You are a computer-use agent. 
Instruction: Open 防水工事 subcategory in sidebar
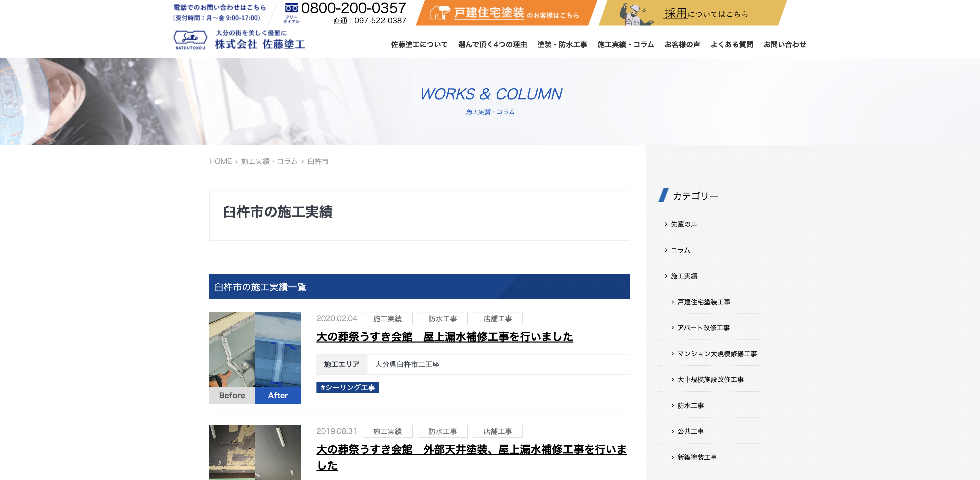coord(690,406)
